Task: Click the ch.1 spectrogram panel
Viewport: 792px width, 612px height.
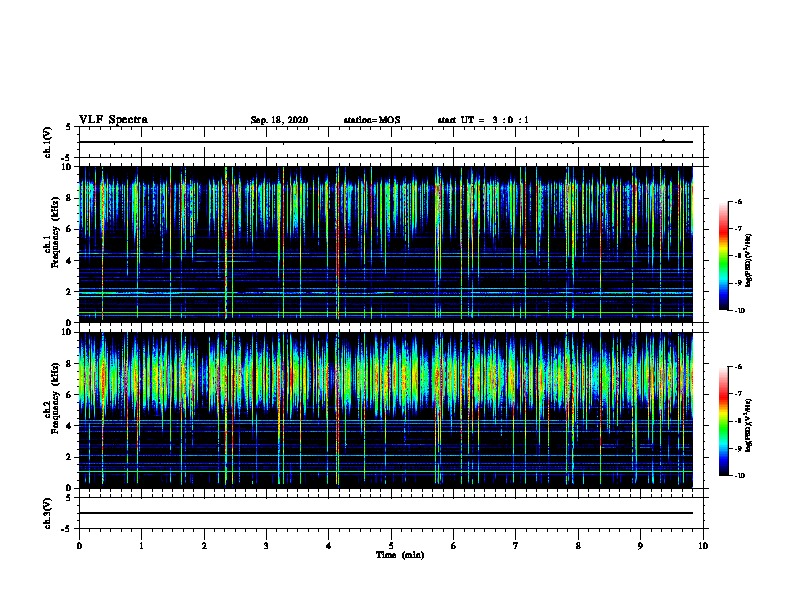Action: 386,244
